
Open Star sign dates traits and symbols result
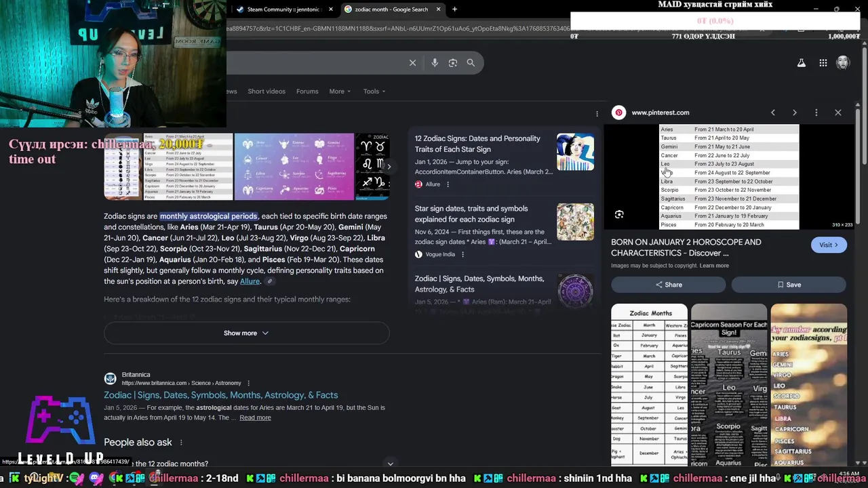pos(471,214)
